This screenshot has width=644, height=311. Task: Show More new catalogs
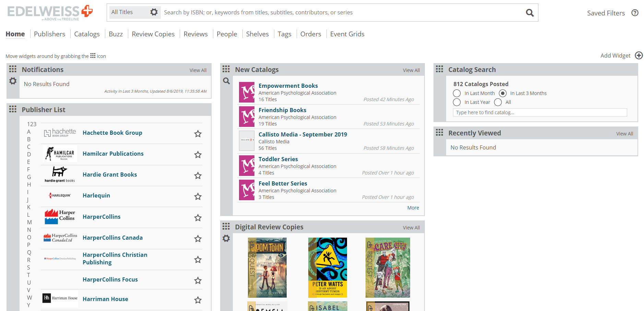pyautogui.click(x=413, y=208)
